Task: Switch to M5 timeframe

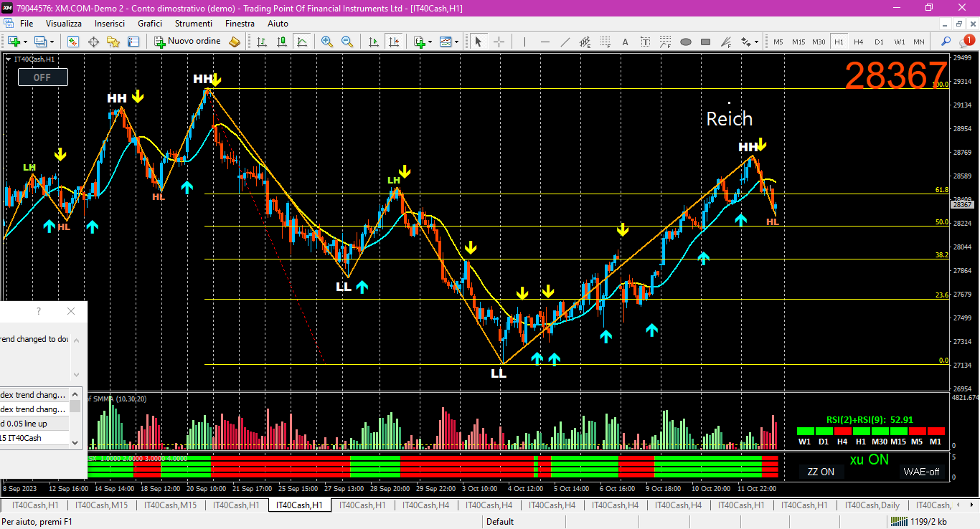Action: click(x=778, y=42)
